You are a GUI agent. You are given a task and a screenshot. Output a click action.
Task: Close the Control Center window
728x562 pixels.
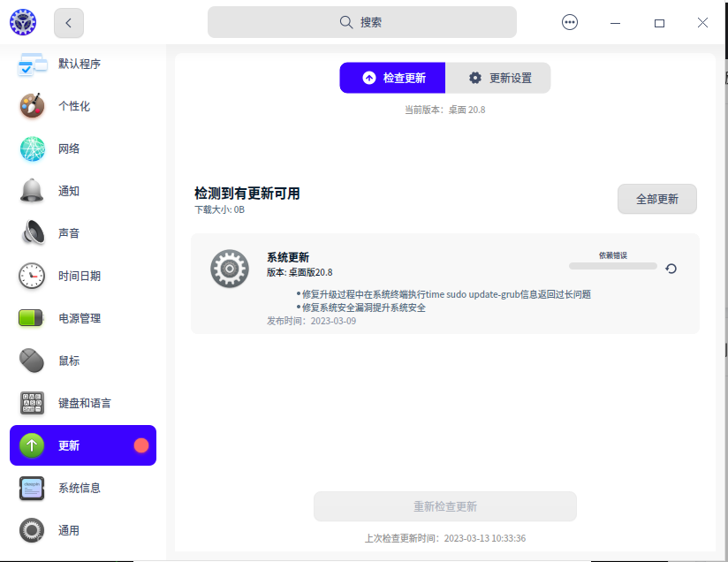702,23
